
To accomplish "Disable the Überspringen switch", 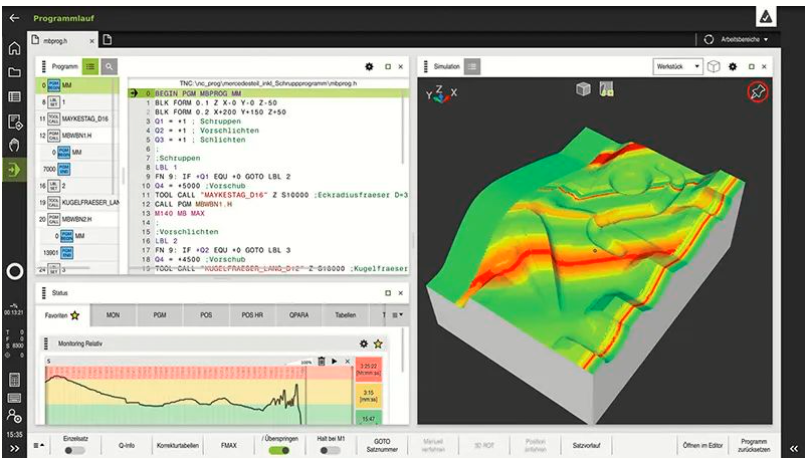I will click(279, 450).
